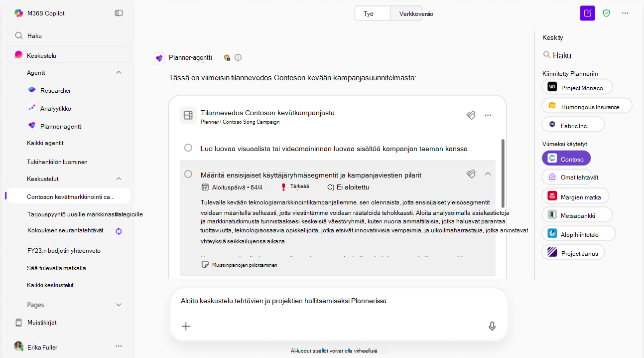
Task: Collapse the Keskustelut section chevron
Action: pyautogui.click(x=119, y=179)
